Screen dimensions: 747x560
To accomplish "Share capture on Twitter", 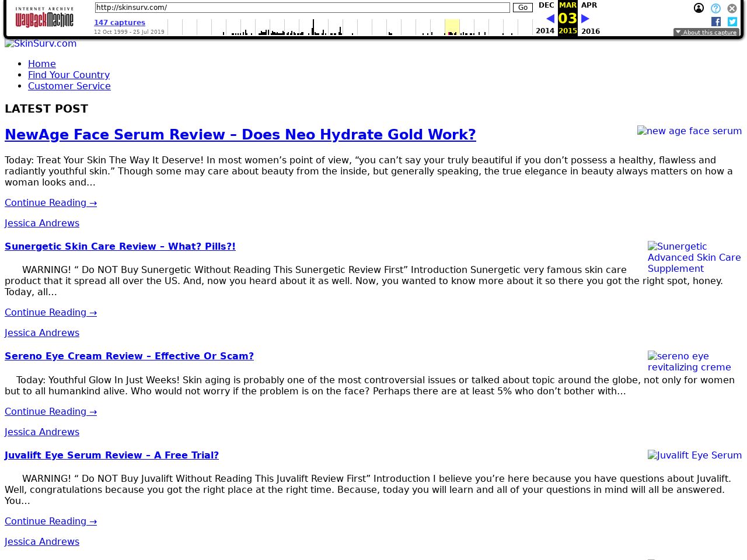I will tap(732, 22).
